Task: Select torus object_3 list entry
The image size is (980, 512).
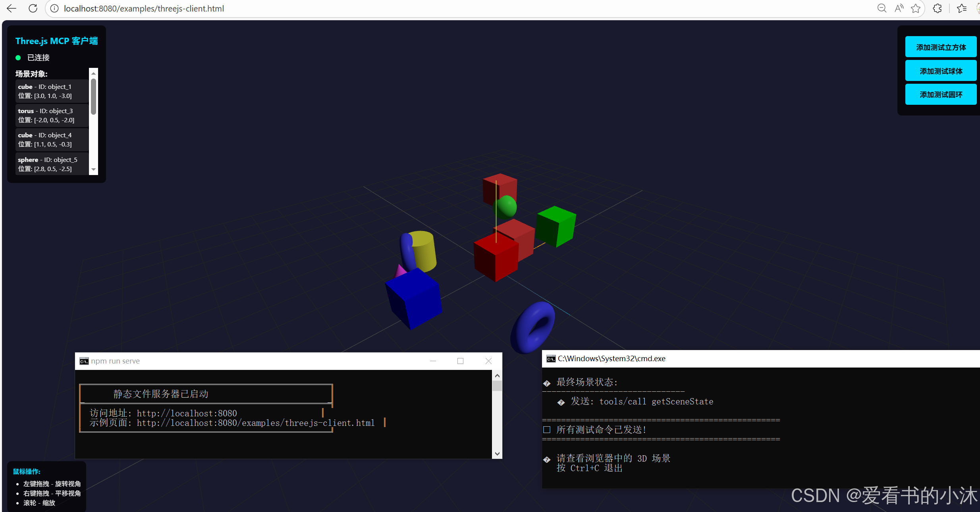Action: click(x=52, y=115)
